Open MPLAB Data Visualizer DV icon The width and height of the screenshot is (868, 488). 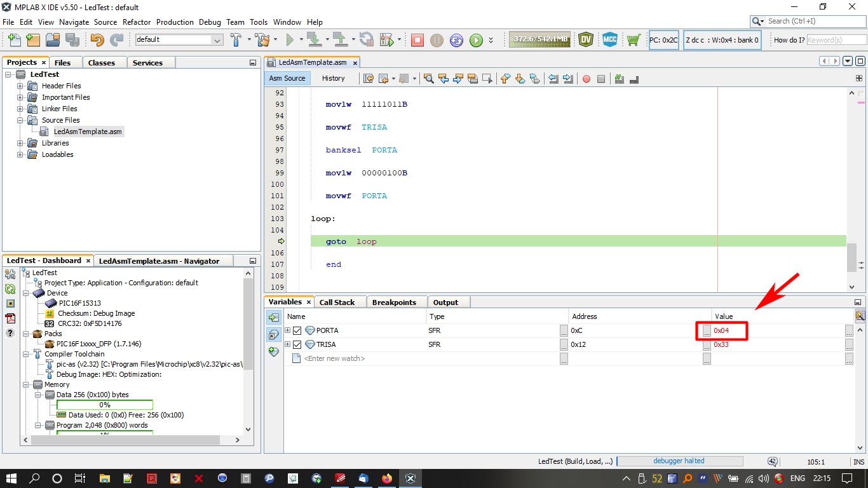tap(586, 39)
